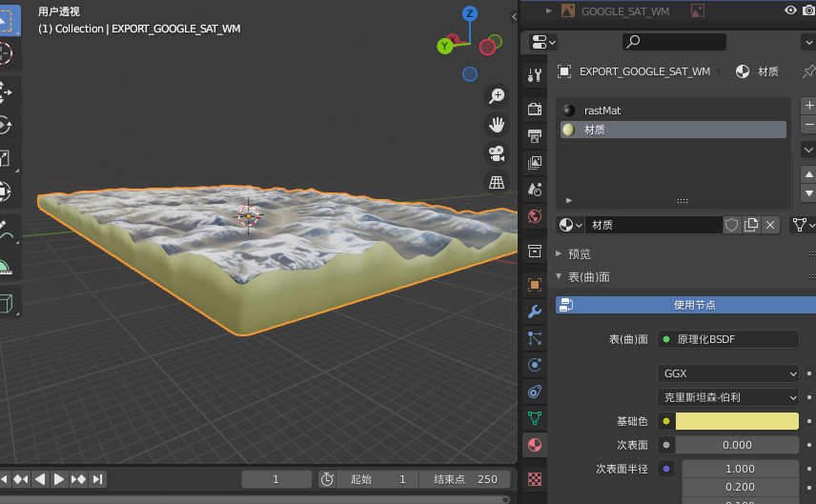Click the yellow 基础色 base color swatch
This screenshot has height=504, width=816.
[x=737, y=421]
